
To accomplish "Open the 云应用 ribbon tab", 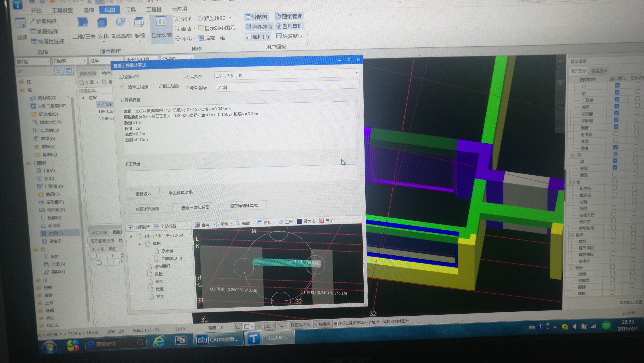I will 179,9.
